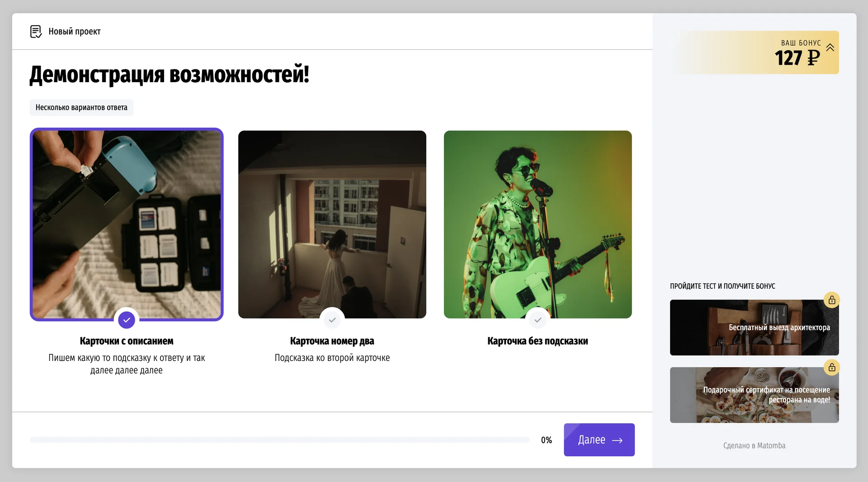The height and width of the screenshot is (482, 868).
Task: Click the Новый проект header title
Action: pos(75,32)
